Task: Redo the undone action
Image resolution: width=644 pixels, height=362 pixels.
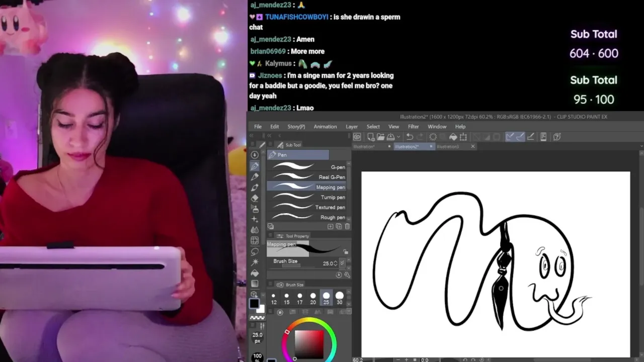Action: click(420, 137)
